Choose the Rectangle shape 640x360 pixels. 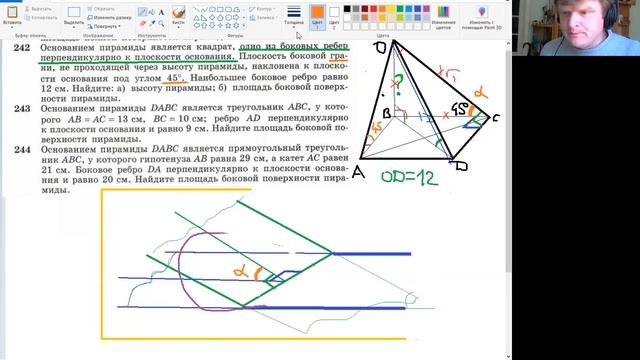[220, 9]
